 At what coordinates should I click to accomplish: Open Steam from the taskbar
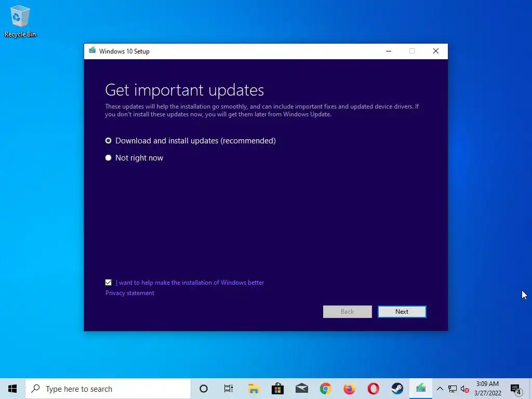tap(397, 389)
